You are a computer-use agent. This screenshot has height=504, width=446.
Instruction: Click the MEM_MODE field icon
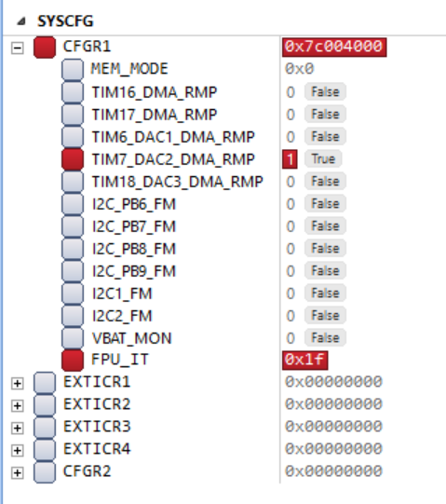click(x=73, y=70)
